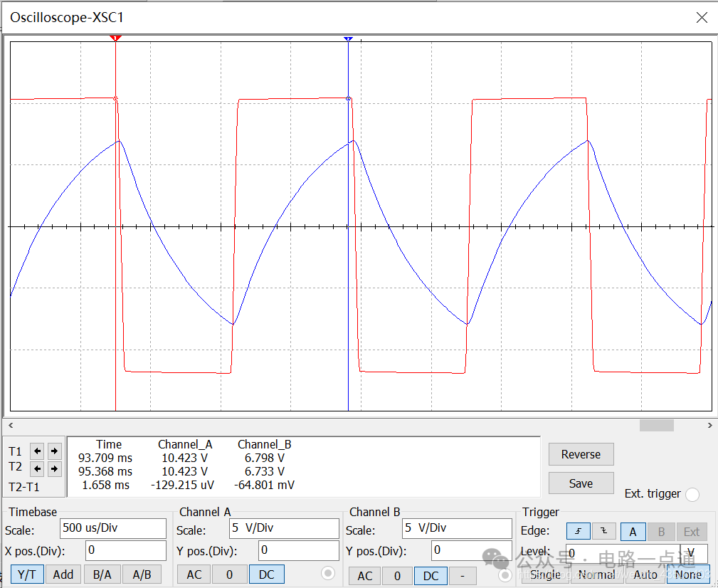
Task: Set Channel B coupling to 0
Action: pos(397,576)
